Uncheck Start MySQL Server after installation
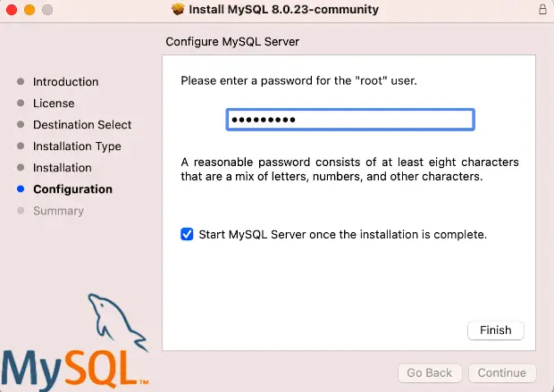554x392 pixels. (x=187, y=235)
